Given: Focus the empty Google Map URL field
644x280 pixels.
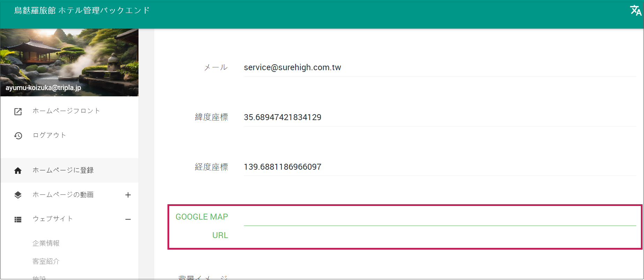Looking at the screenshot, I should coord(440,218).
